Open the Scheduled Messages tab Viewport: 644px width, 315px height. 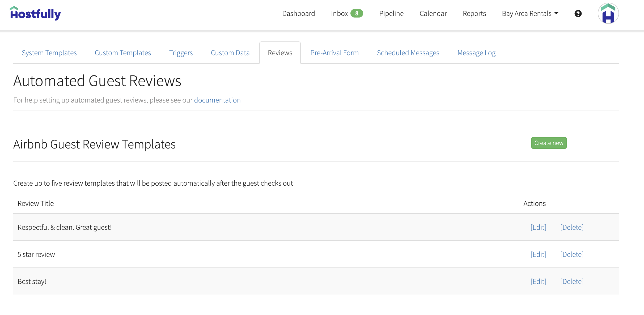[x=408, y=53]
